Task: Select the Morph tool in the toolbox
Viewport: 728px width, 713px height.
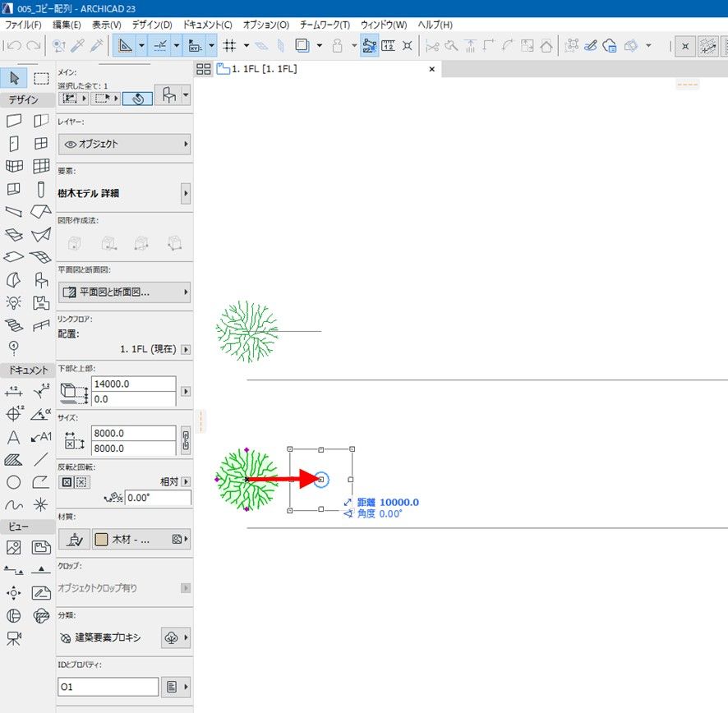Action: [x=14, y=280]
